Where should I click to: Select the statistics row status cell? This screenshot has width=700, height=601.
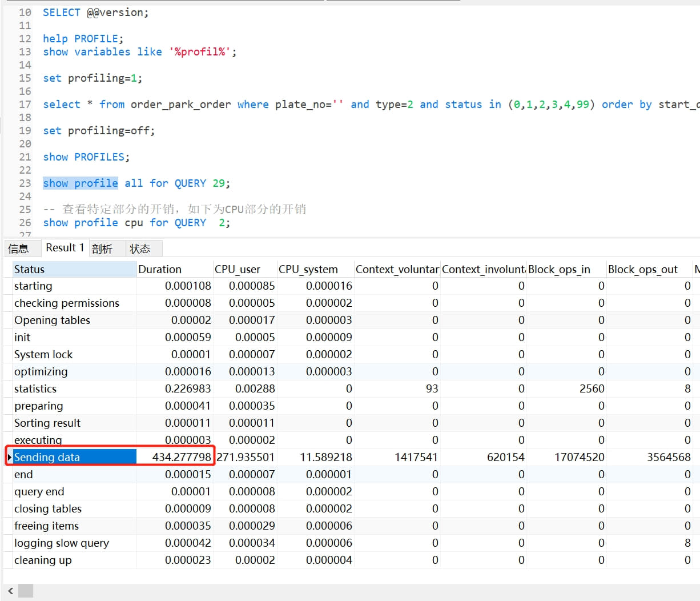point(74,389)
